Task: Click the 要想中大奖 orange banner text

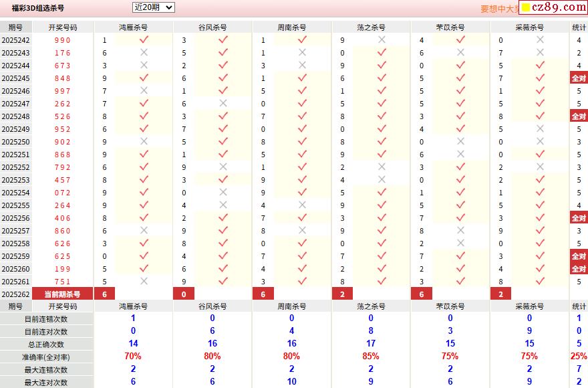Action: [x=499, y=9]
